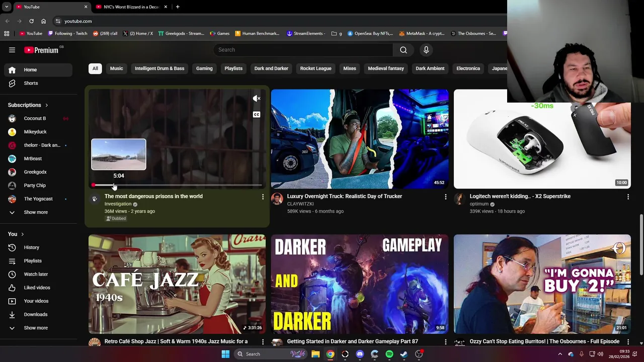
Task: Show more items under You section
Action: click(38, 328)
